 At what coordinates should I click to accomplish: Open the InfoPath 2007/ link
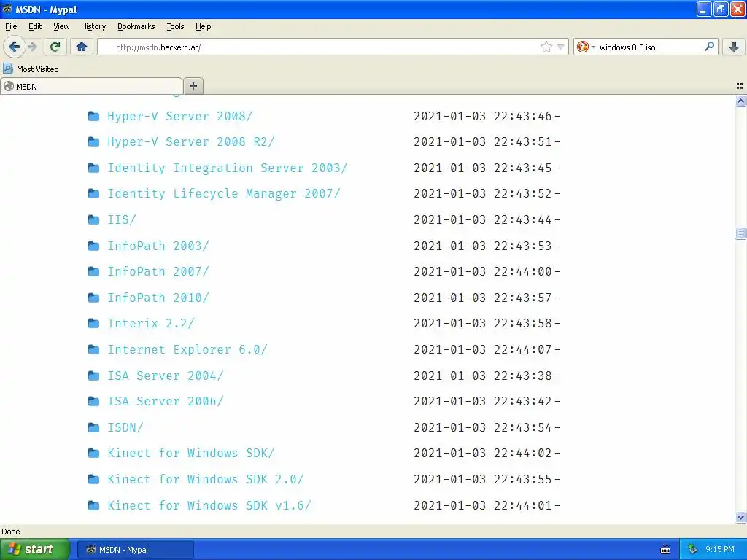pyautogui.click(x=158, y=271)
